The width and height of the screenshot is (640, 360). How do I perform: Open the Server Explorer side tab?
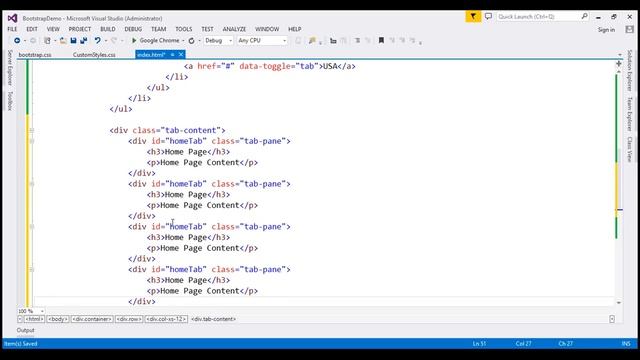coord(9,67)
